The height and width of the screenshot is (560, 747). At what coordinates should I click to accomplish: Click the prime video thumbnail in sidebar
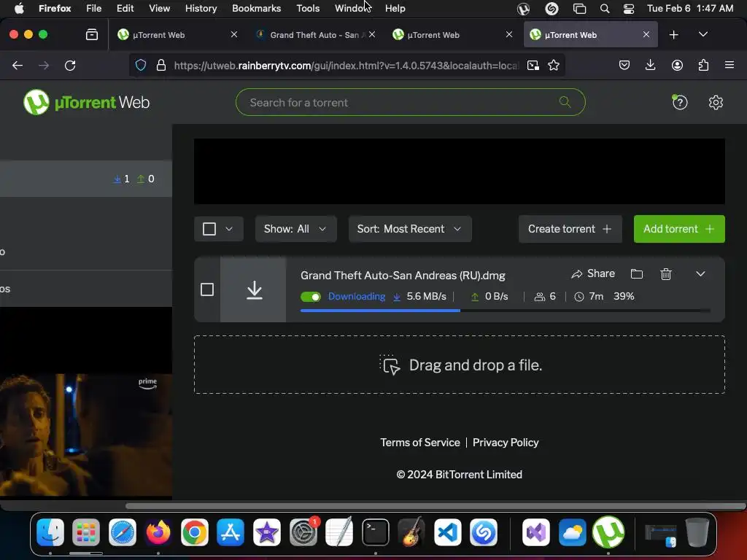point(86,435)
